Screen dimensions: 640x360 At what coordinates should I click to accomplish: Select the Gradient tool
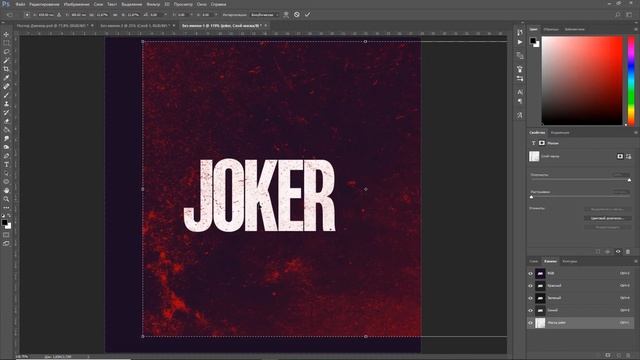[6, 130]
